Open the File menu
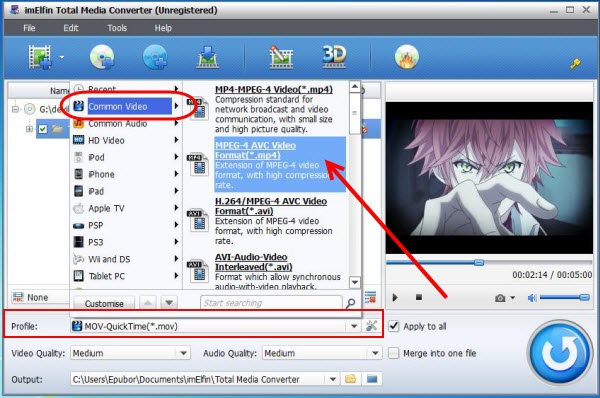 (29, 28)
